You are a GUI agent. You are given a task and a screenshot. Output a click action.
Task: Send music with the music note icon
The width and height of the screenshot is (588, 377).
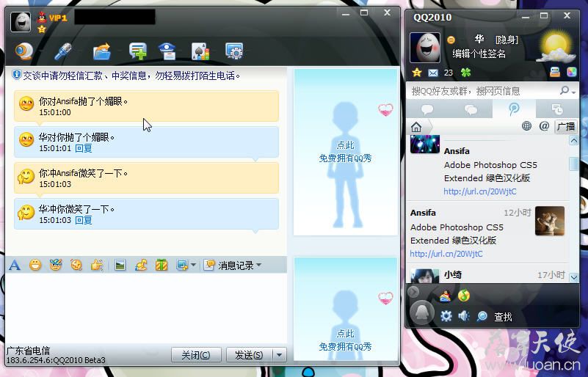(141, 266)
